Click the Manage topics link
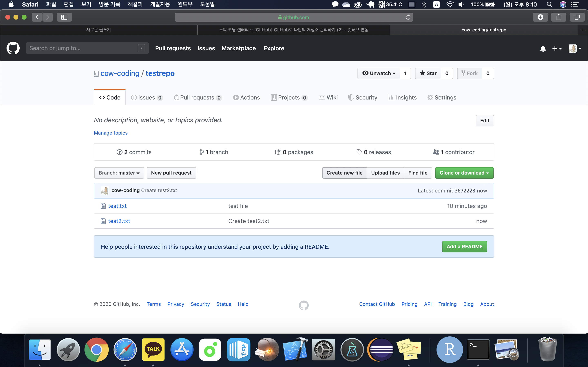Image resolution: width=588 pixels, height=367 pixels. 110,133
